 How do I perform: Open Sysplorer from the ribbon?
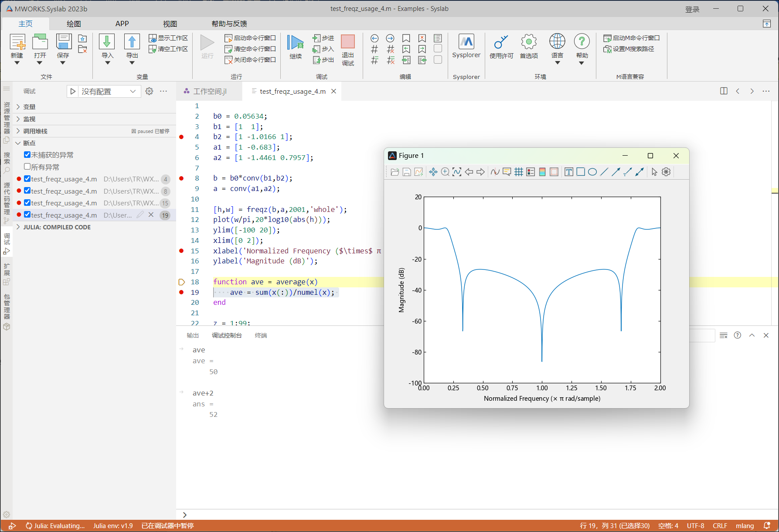tap(466, 46)
